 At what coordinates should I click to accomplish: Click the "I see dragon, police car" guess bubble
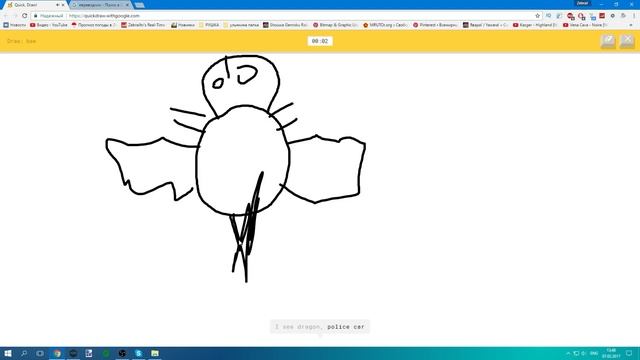tap(320, 327)
